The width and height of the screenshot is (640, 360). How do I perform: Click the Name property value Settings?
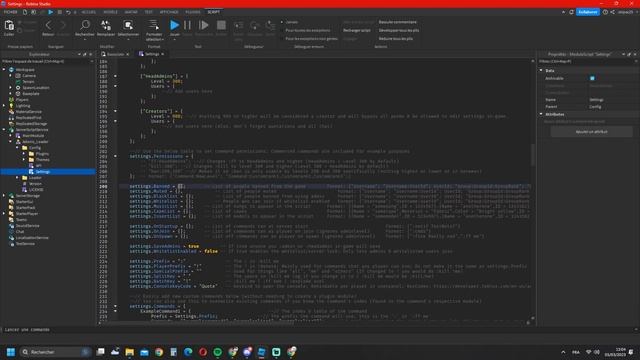click(x=596, y=100)
